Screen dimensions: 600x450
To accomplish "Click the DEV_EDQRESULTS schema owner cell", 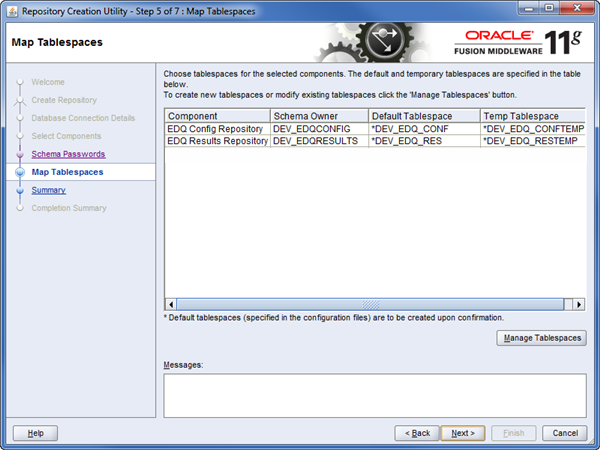I will pos(319,141).
